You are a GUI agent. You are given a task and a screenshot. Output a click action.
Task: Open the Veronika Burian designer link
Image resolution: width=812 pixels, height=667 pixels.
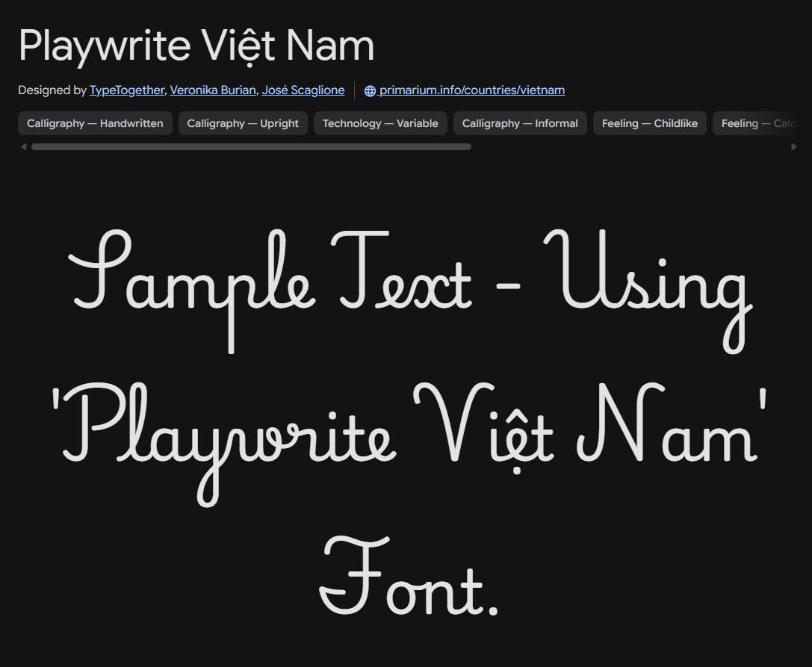click(x=213, y=90)
